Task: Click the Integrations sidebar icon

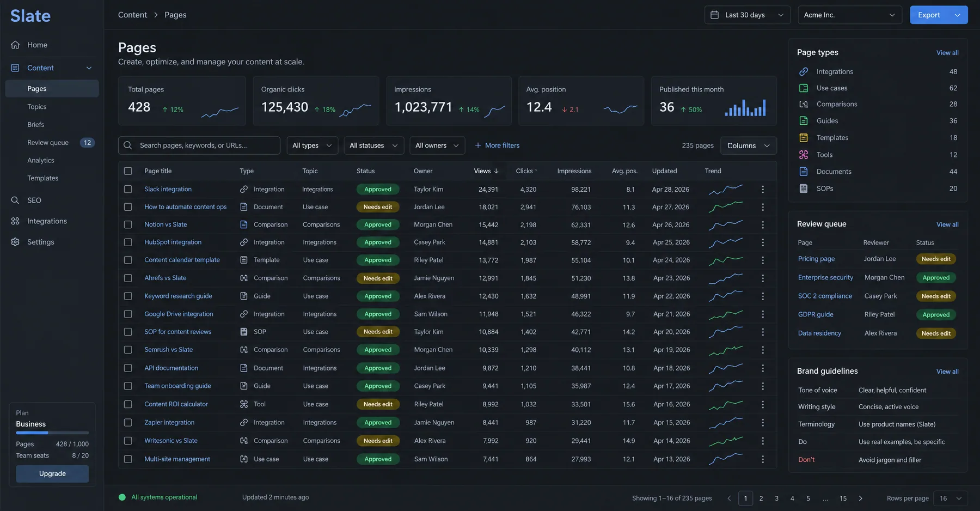Action: tap(15, 221)
